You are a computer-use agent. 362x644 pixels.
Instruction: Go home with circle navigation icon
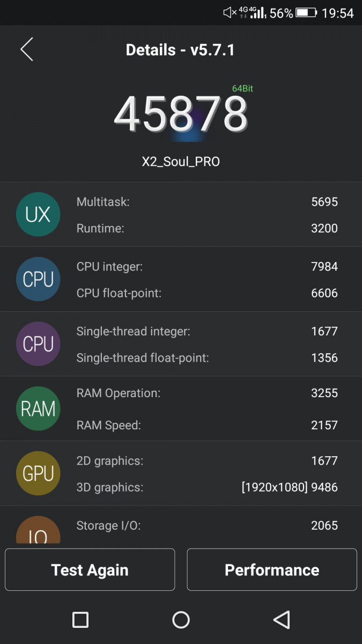tap(181, 620)
